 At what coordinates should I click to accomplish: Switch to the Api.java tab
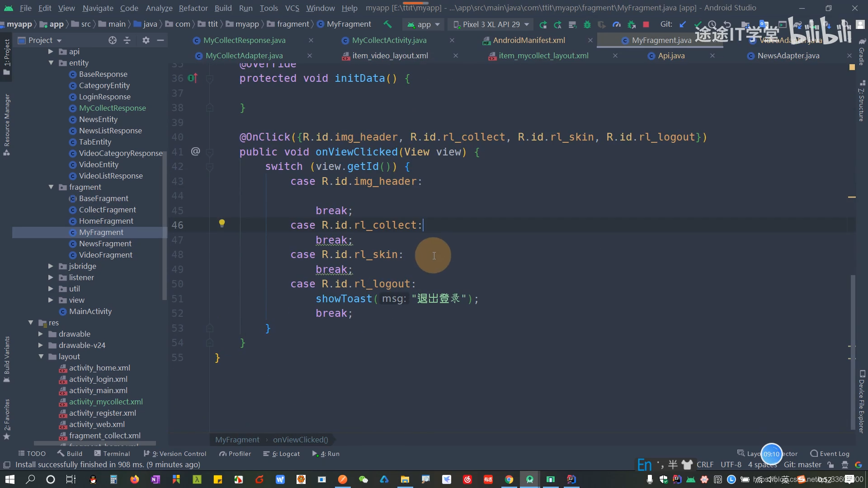tap(671, 56)
